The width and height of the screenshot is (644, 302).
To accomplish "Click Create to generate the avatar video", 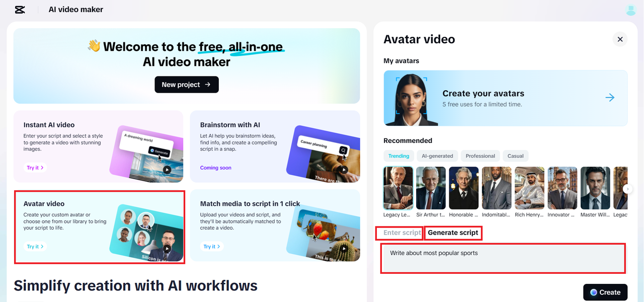I will click(605, 292).
